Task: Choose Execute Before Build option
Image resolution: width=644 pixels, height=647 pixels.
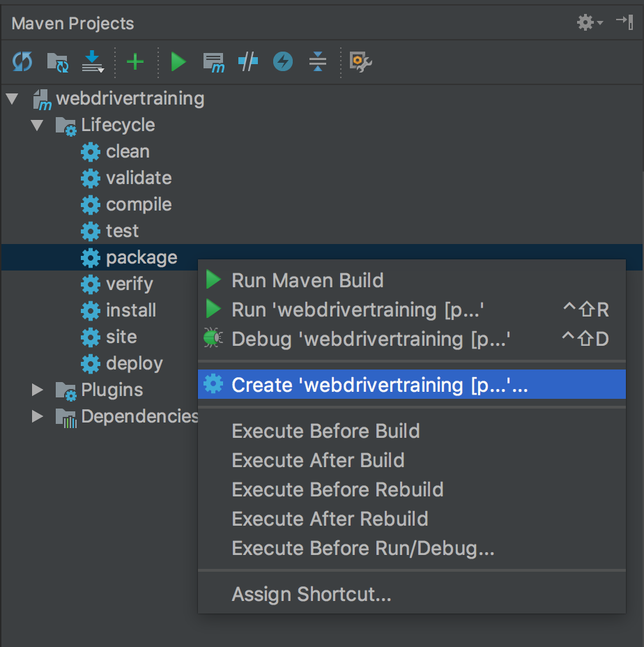Action: coord(325,431)
